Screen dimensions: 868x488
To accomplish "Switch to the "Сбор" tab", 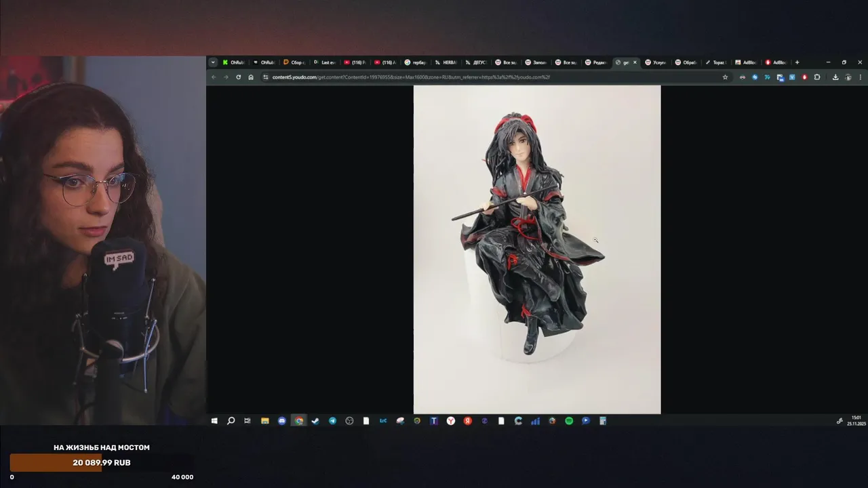I will point(294,62).
